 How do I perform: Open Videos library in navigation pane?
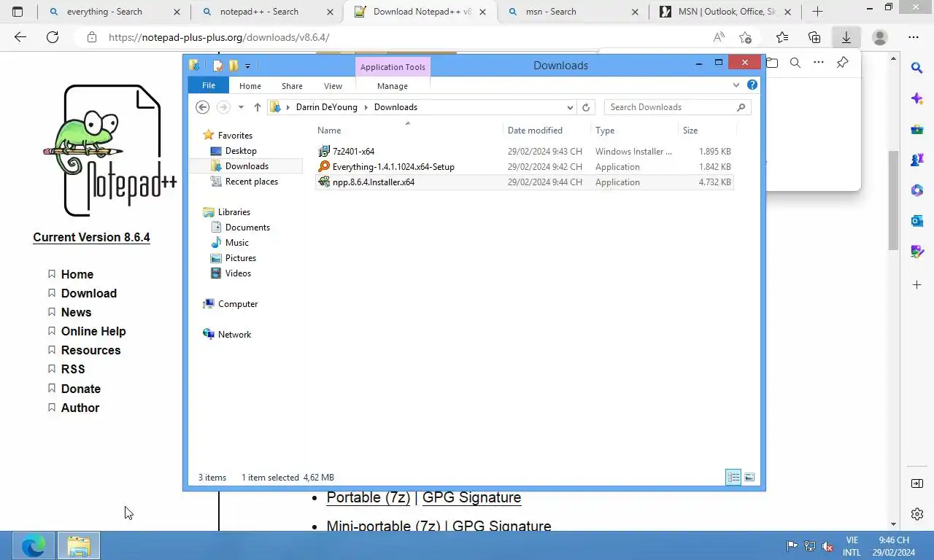pyautogui.click(x=238, y=273)
